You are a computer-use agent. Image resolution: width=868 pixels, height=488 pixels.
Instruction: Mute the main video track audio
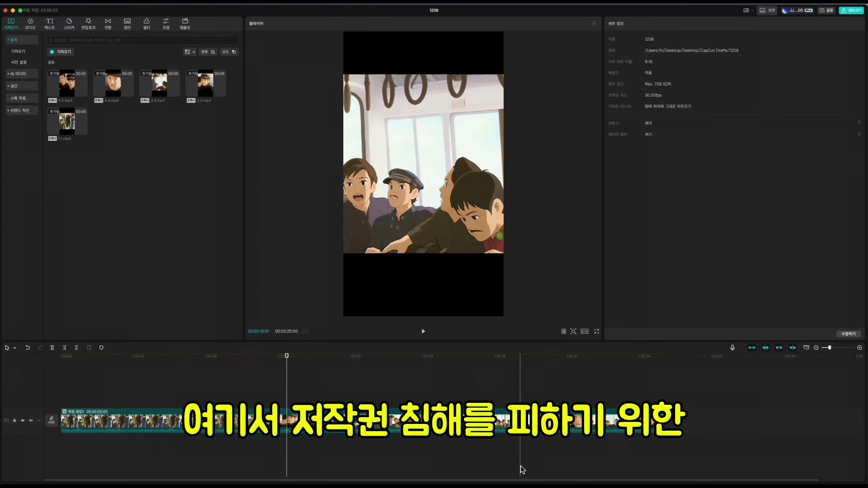pyautogui.click(x=31, y=421)
